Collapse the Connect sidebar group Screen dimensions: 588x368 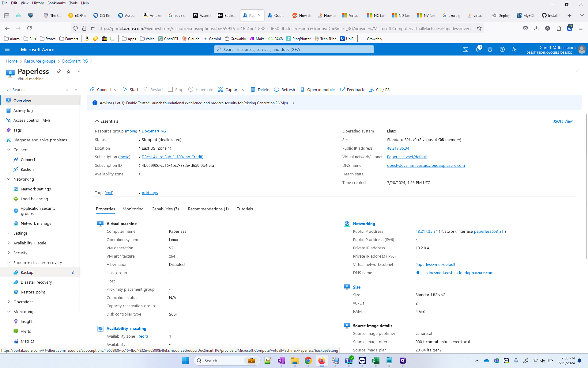9,150
